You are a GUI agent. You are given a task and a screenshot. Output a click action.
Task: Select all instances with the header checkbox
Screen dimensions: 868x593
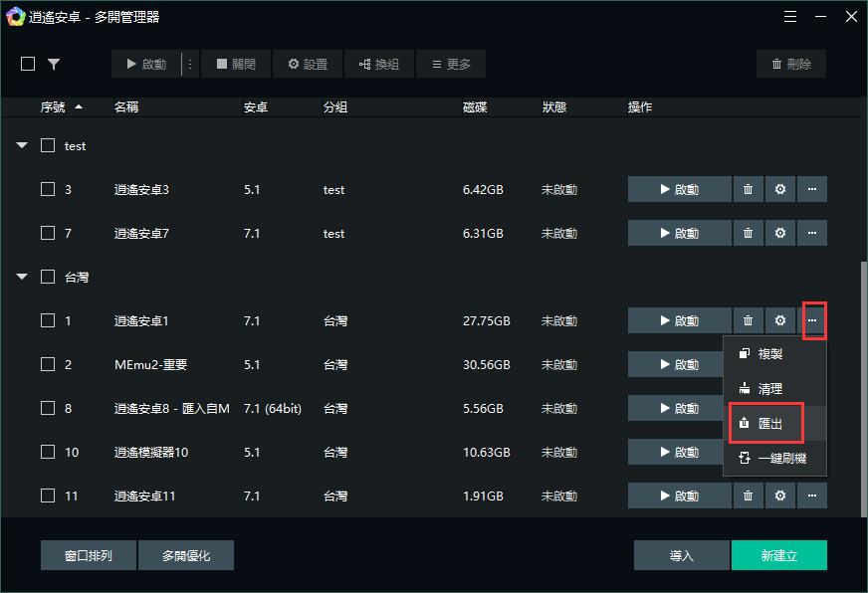click(27, 64)
